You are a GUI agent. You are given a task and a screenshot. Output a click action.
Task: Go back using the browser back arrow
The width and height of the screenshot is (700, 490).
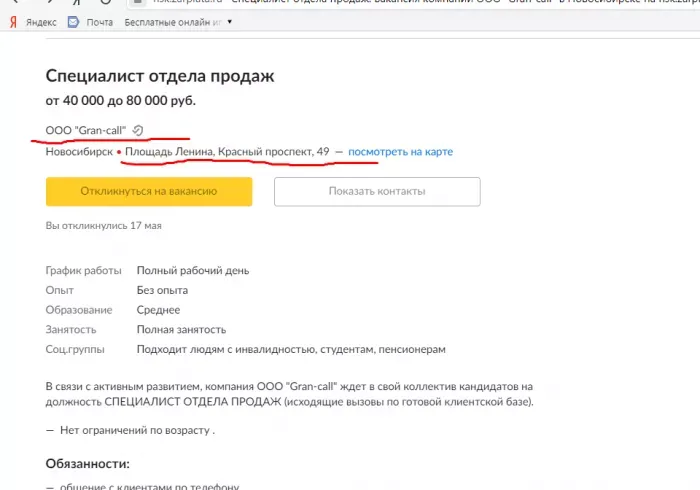(16, 1)
